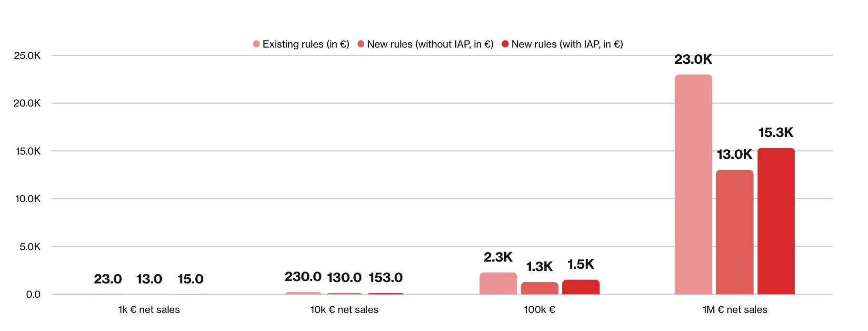Screen dimensions: 868x331
Task: Click the "23.0K" data label
Action: coord(693,59)
